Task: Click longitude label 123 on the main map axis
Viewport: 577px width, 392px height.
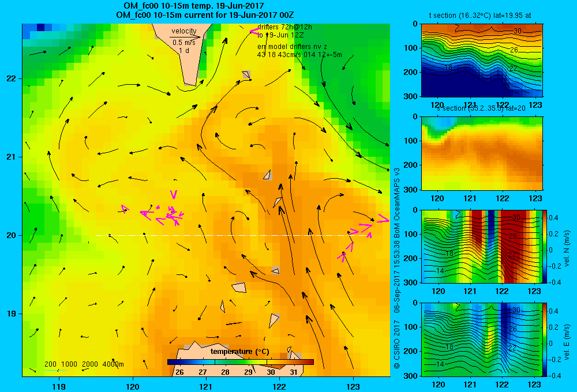Action: click(x=353, y=386)
